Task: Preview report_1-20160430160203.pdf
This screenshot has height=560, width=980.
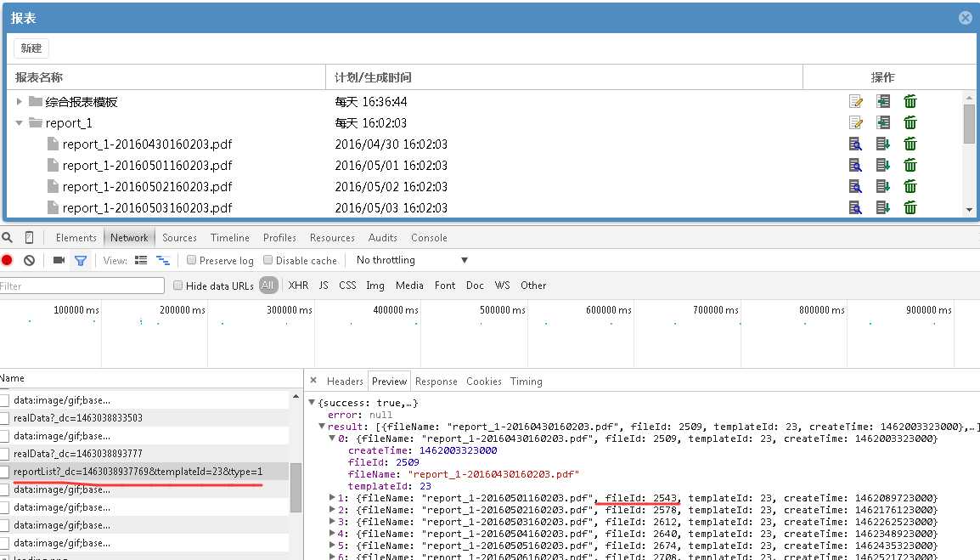Action: coord(856,144)
